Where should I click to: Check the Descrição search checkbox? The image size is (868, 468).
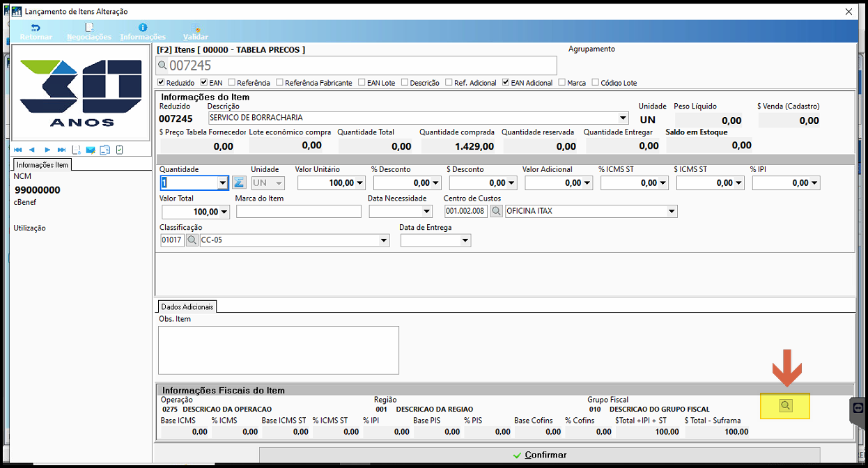point(405,82)
